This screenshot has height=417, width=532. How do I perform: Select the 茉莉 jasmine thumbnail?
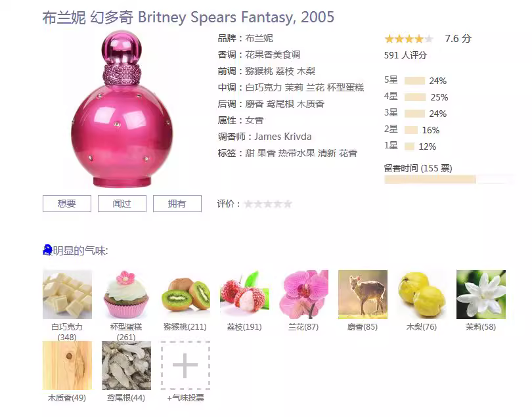[x=481, y=294]
